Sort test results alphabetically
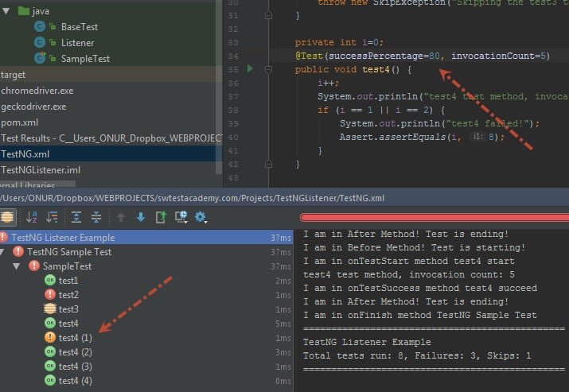 coord(32,217)
